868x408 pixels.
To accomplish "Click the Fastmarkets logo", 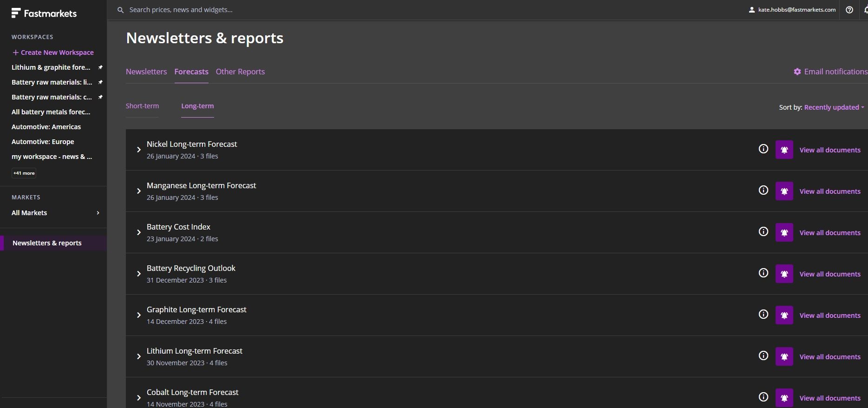I will pyautogui.click(x=44, y=13).
